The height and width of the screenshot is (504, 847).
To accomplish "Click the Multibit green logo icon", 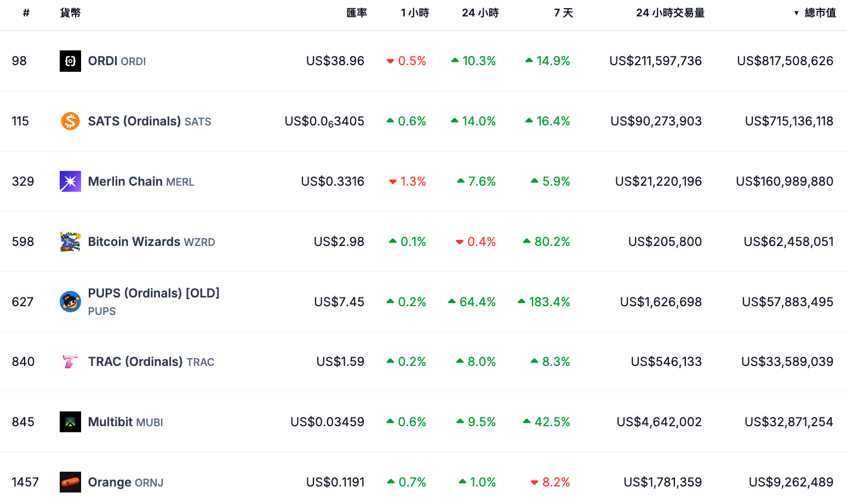I will pos(70,422).
